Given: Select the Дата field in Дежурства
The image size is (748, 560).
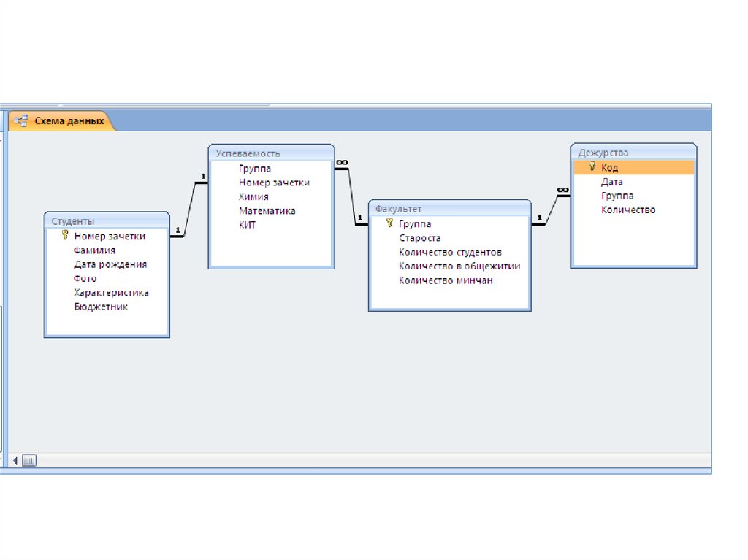Looking at the screenshot, I should pos(612,182).
